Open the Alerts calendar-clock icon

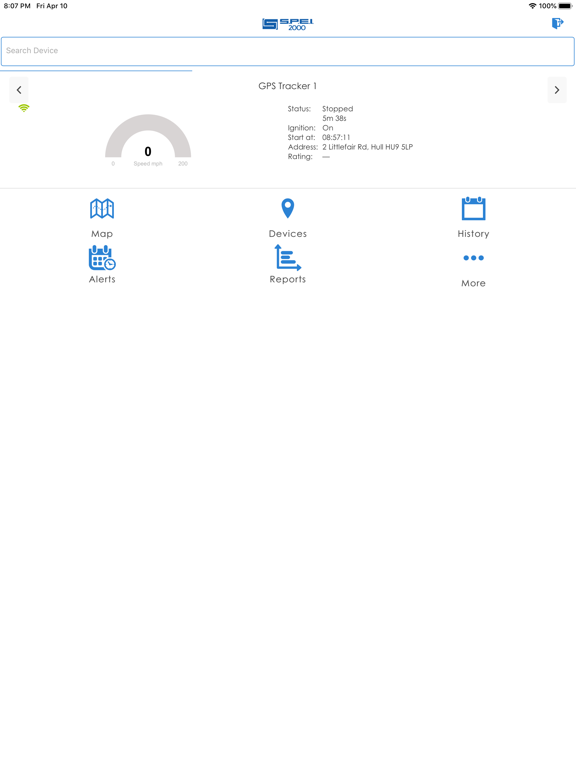102,258
